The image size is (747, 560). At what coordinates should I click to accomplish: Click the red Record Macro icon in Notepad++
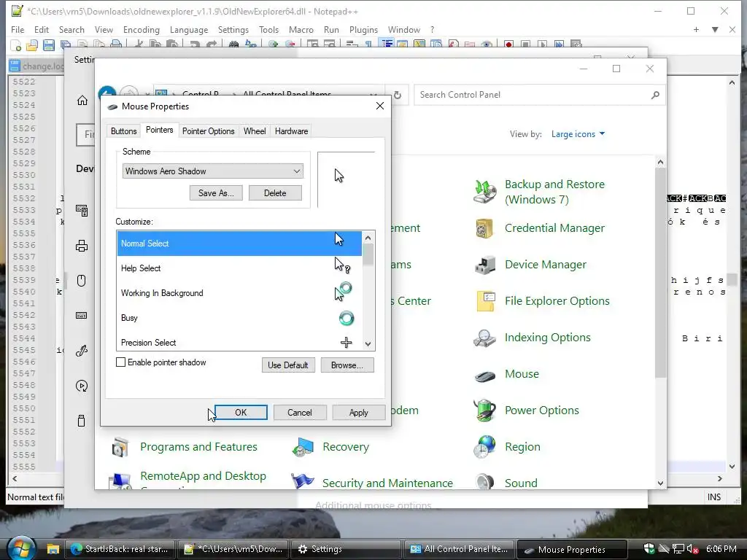(x=508, y=44)
